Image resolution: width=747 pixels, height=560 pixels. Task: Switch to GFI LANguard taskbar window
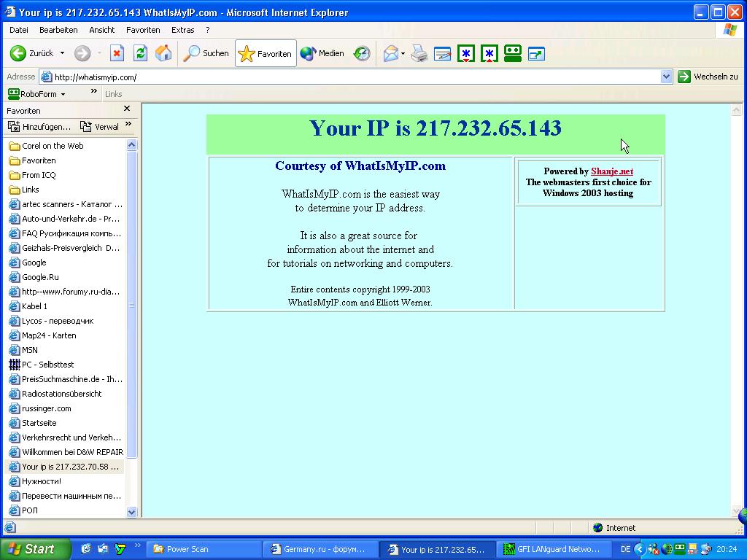click(x=554, y=549)
